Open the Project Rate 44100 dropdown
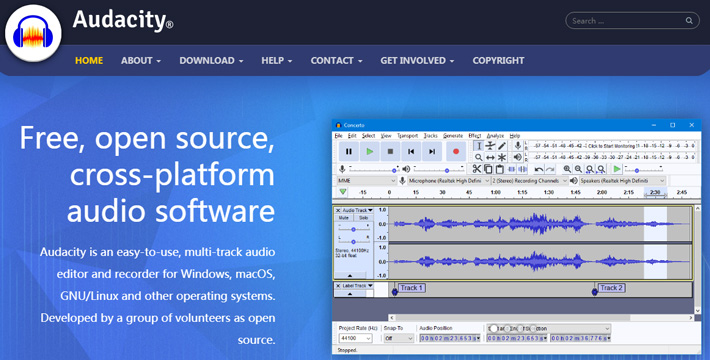Screen dimensions: 710x360 point(355,338)
